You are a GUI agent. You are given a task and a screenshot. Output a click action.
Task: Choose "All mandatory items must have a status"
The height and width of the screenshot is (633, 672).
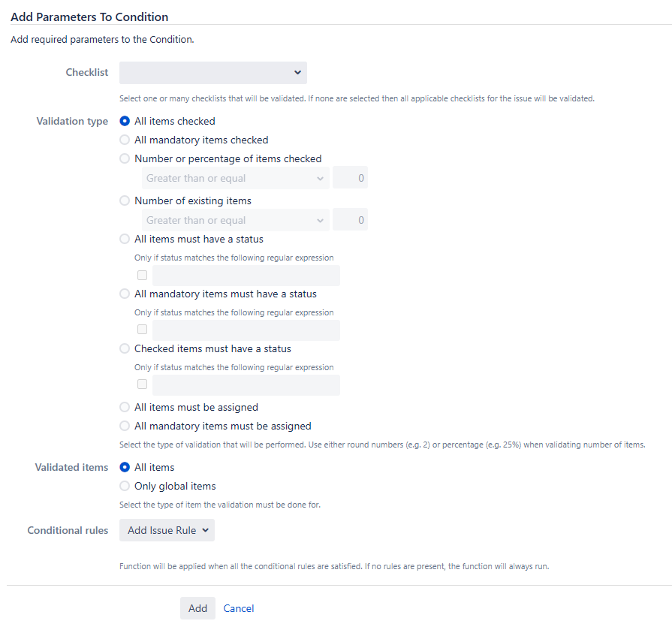point(125,294)
